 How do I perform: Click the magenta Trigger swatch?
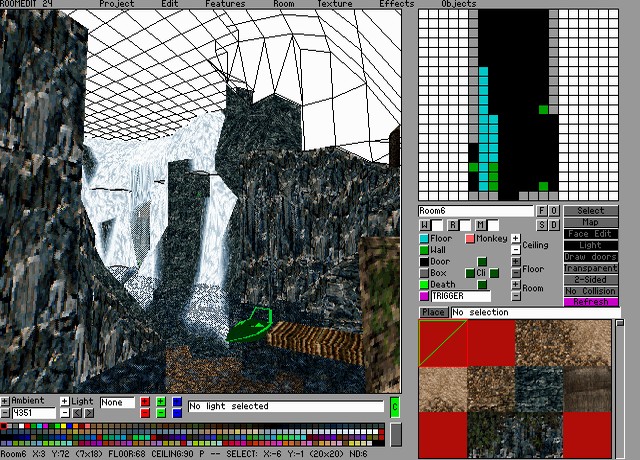coord(424,296)
